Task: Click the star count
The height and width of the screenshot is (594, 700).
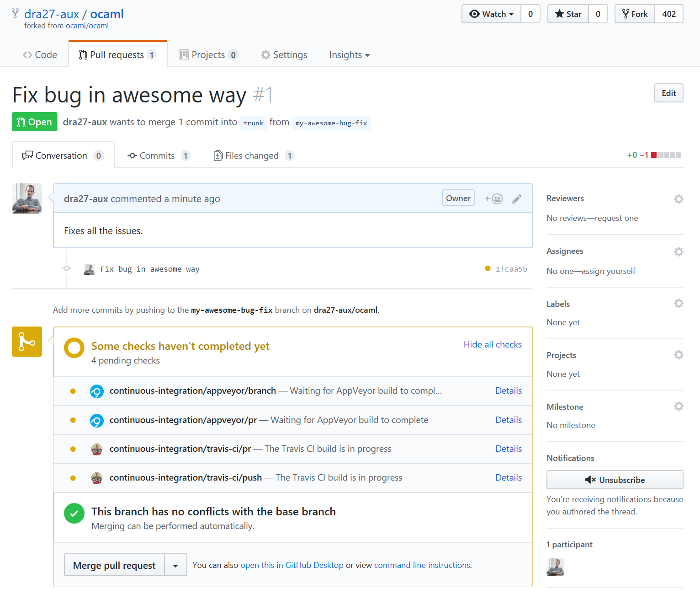Action: coord(598,14)
